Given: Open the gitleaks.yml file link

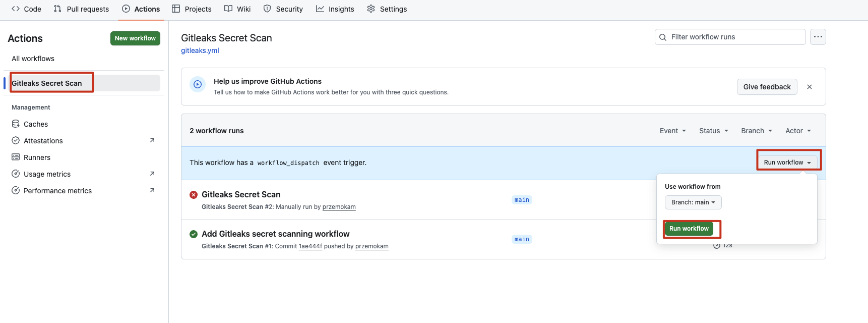Looking at the screenshot, I should [200, 50].
